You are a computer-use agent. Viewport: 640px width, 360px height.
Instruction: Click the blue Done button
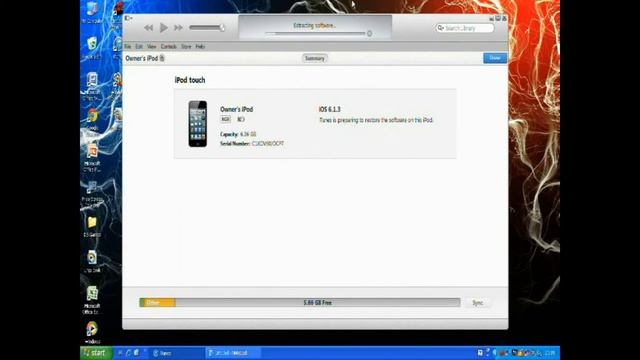pyautogui.click(x=495, y=58)
